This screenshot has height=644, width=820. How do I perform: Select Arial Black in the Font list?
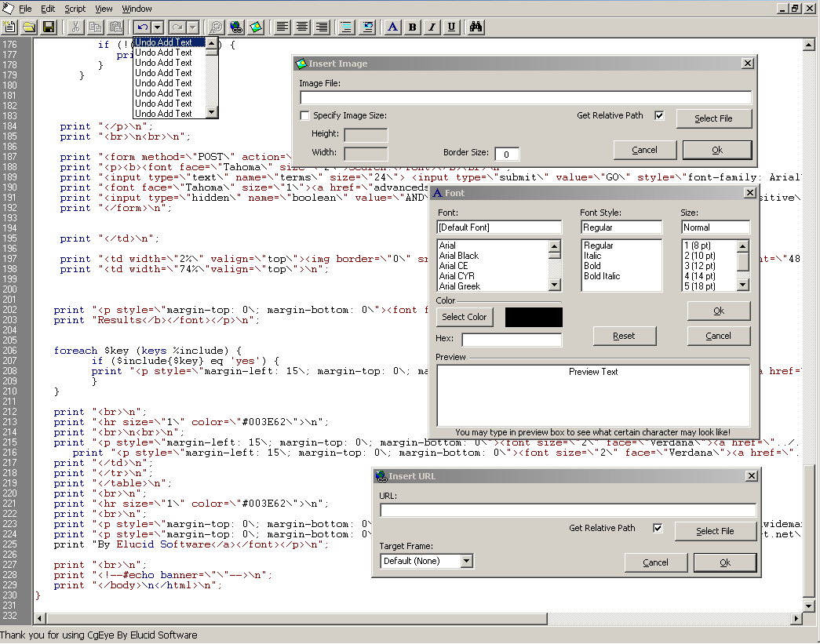(459, 256)
